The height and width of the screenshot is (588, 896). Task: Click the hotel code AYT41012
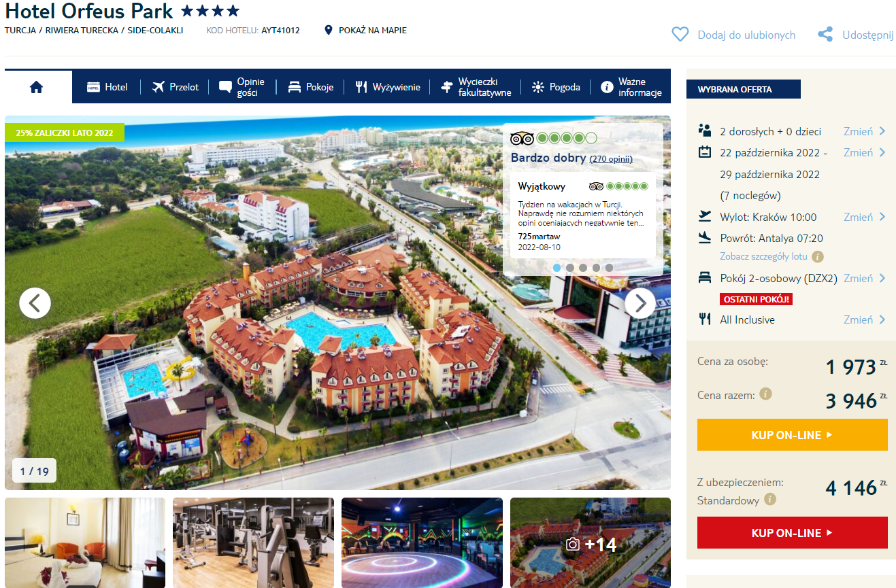[x=280, y=30]
